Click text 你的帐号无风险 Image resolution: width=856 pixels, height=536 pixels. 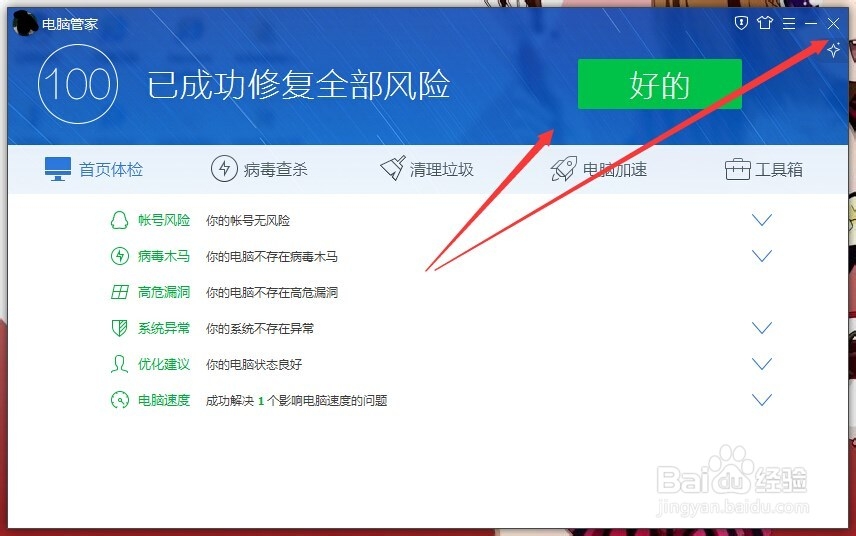click(248, 221)
